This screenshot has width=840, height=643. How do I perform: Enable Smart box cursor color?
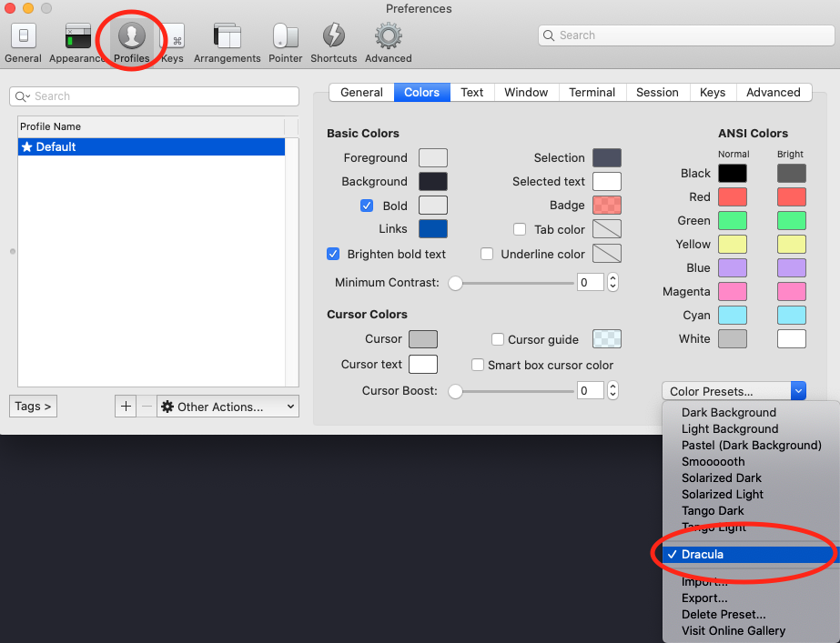[478, 365]
